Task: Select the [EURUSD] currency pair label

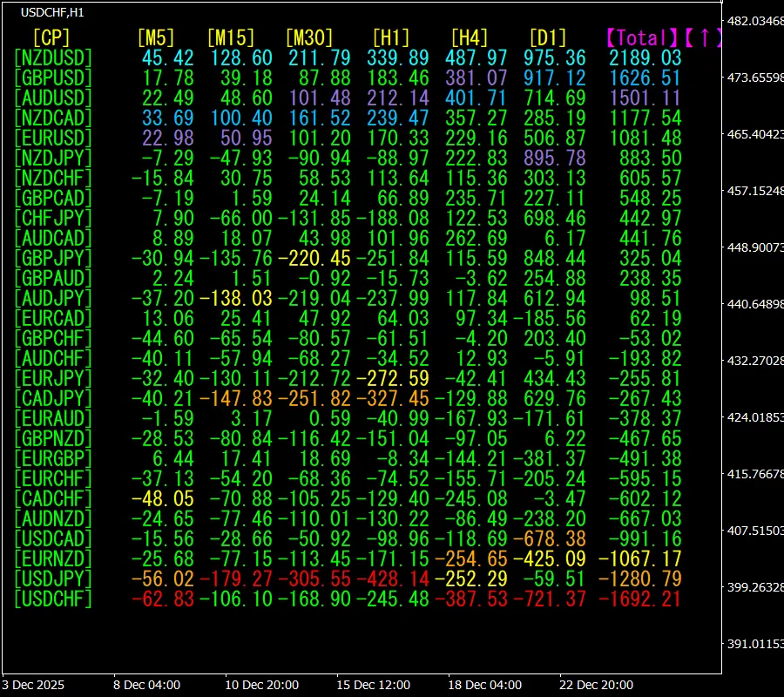Action: click(x=53, y=138)
